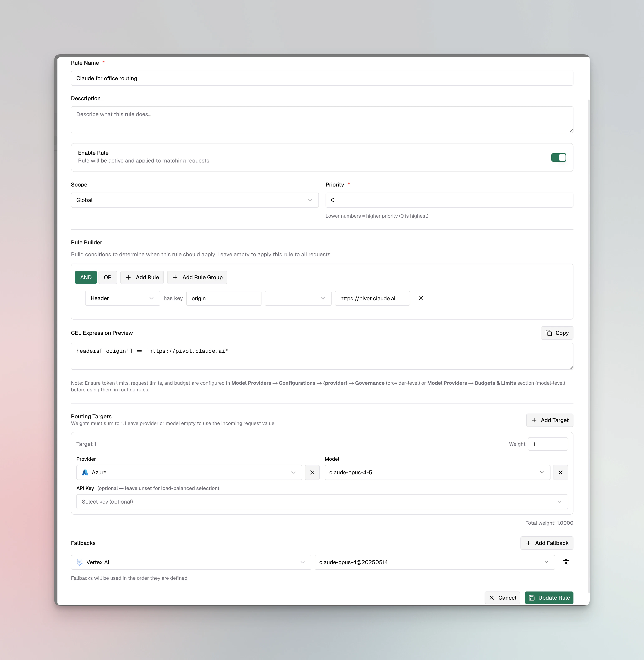Image resolution: width=644 pixels, height=660 pixels.
Task: Click into the Description text area
Action: pos(322,120)
